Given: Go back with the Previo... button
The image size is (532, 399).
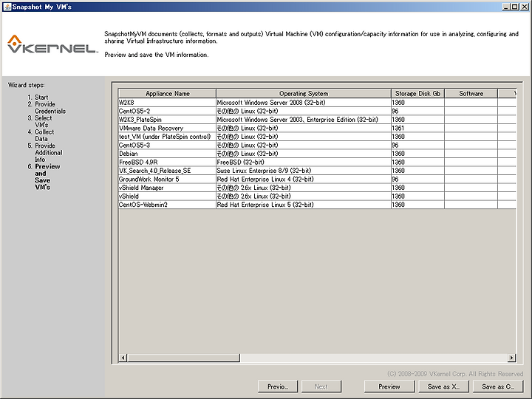Looking at the screenshot, I should (278, 386).
